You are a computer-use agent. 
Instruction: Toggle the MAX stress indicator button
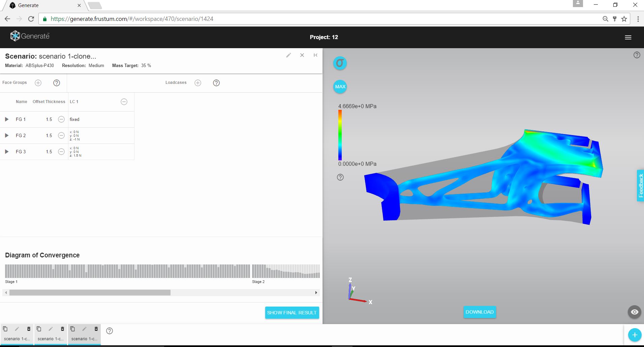coord(340,87)
